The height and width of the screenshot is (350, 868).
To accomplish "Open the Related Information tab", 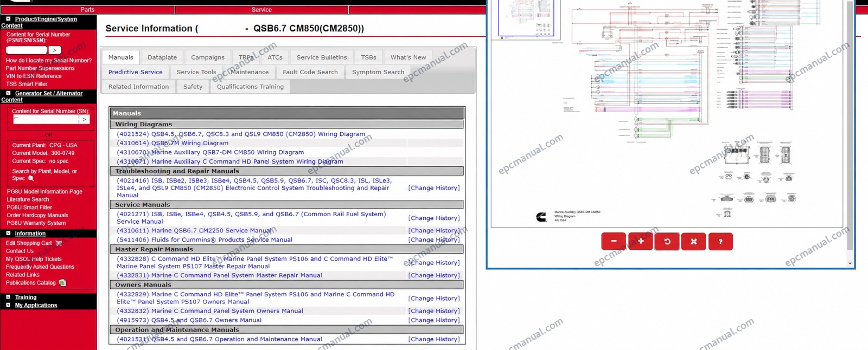I will [x=139, y=87].
